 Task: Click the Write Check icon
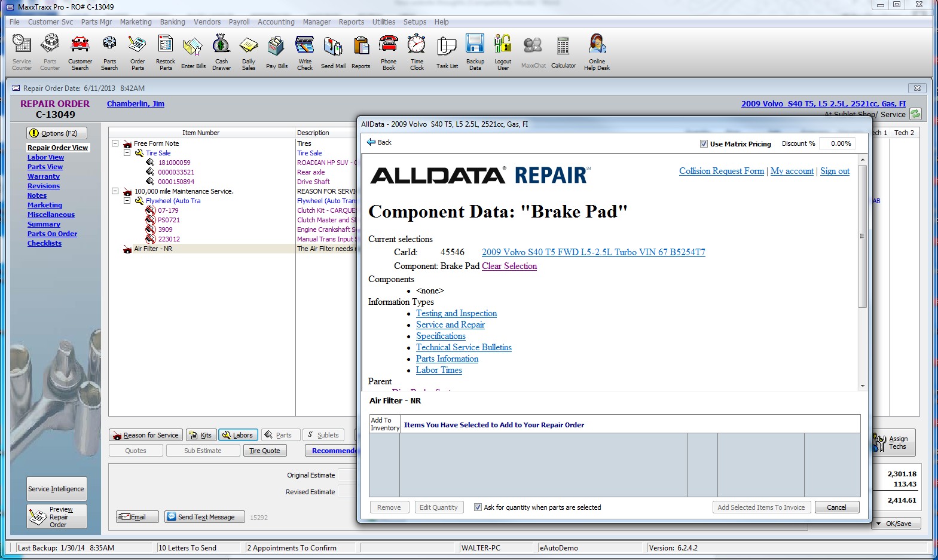tap(305, 53)
